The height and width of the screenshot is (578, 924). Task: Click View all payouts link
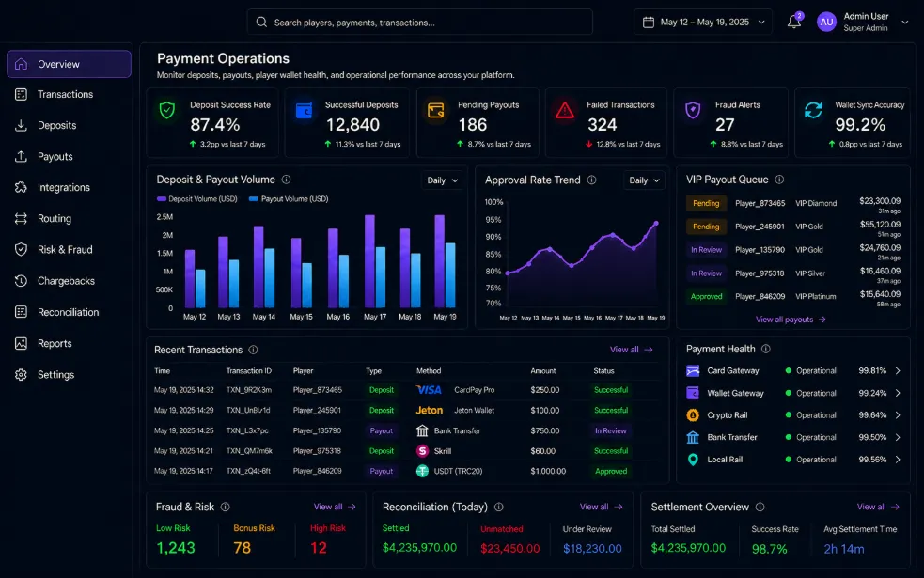tap(791, 320)
